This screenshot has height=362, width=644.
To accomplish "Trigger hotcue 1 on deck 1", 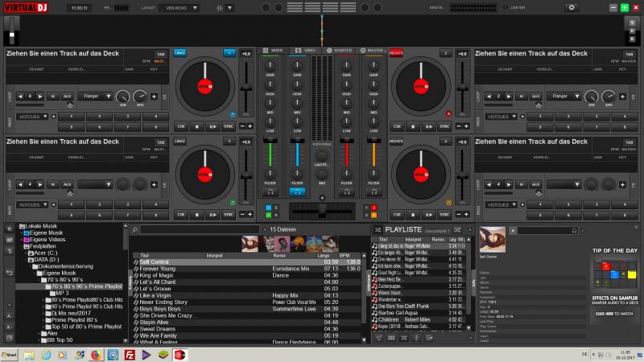I will 71,117.
